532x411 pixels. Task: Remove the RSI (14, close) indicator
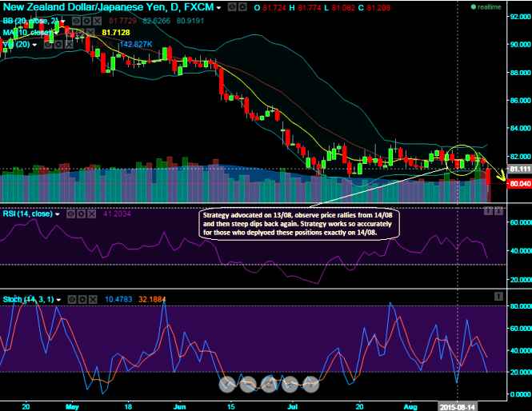pos(92,214)
